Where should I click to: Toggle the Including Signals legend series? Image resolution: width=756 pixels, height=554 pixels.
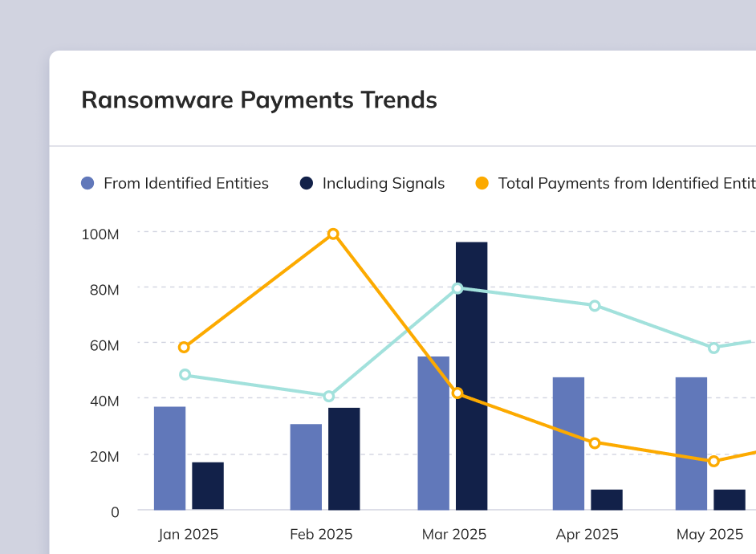pos(383,183)
